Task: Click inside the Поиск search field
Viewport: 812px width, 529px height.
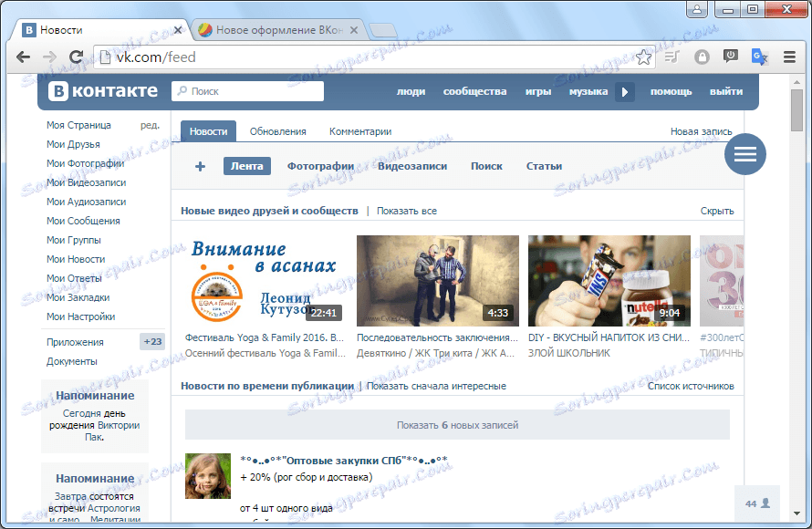Action: tap(246, 91)
